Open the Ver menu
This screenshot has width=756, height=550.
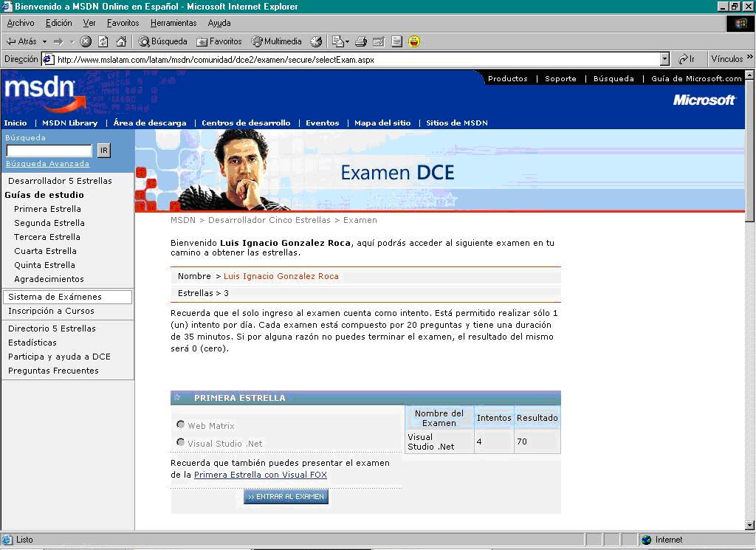click(x=89, y=23)
